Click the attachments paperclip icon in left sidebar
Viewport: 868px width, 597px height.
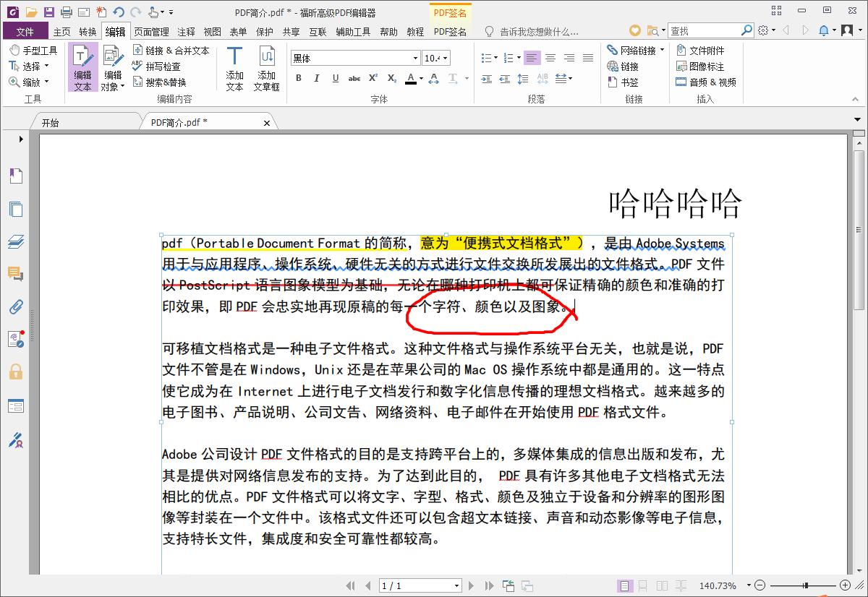(x=16, y=306)
